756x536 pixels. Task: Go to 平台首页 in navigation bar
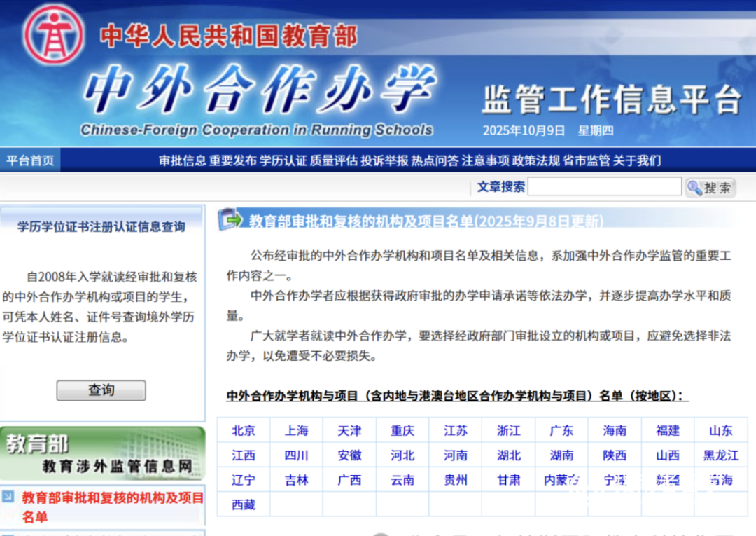pos(30,160)
